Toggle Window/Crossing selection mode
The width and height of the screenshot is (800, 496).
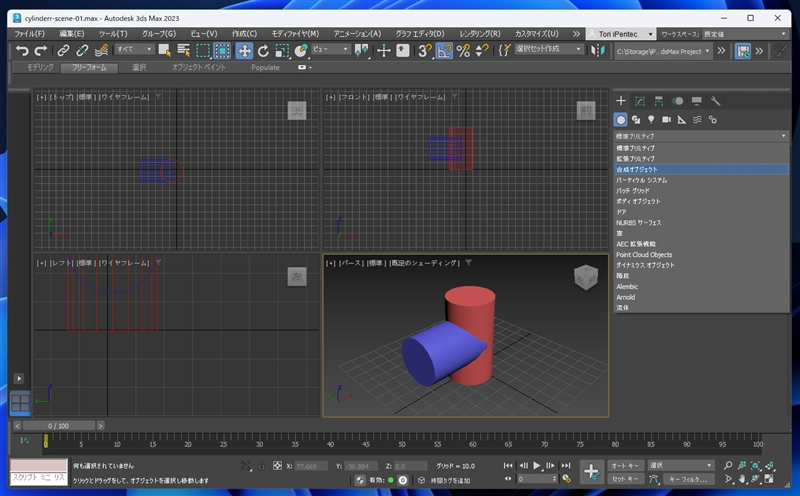[x=222, y=51]
